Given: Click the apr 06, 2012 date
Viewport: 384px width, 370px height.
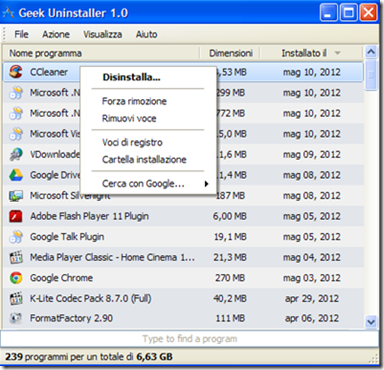Looking at the screenshot, I should (312, 318).
